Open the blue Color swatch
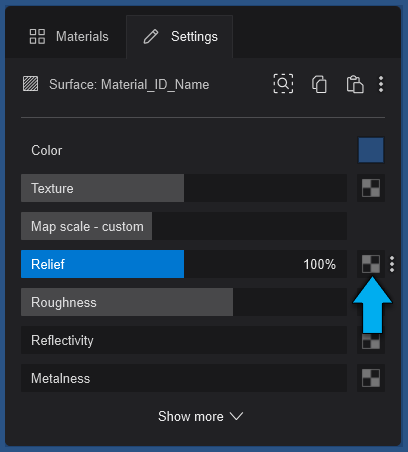The image size is (408, 452). (x=371, y=150)
